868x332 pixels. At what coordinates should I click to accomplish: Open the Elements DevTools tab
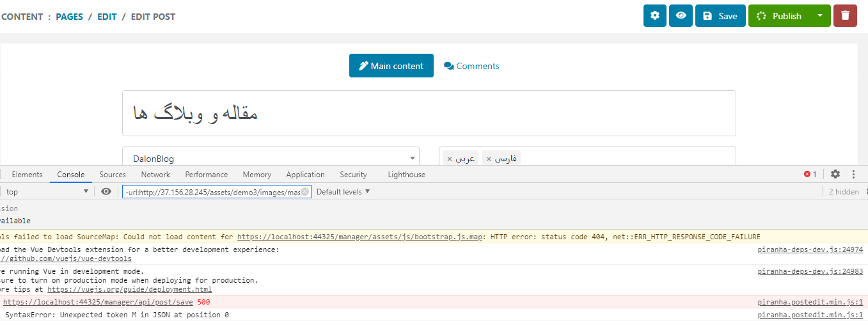pos(27,175)
